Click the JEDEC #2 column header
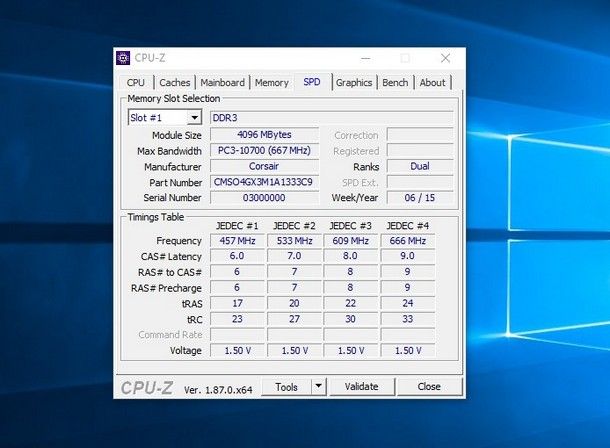This screenshot has width=610, height=448. pyautogui.click(x=294, y=226)
